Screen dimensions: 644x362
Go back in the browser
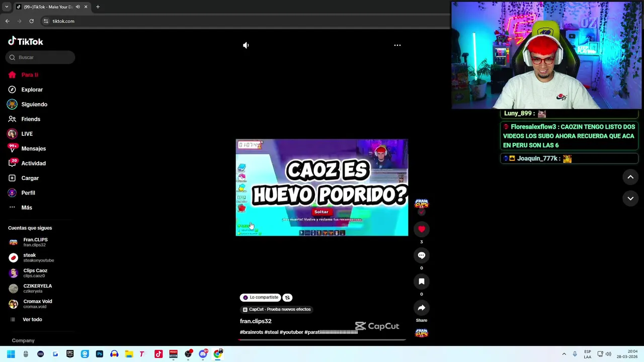click(7, 21)
